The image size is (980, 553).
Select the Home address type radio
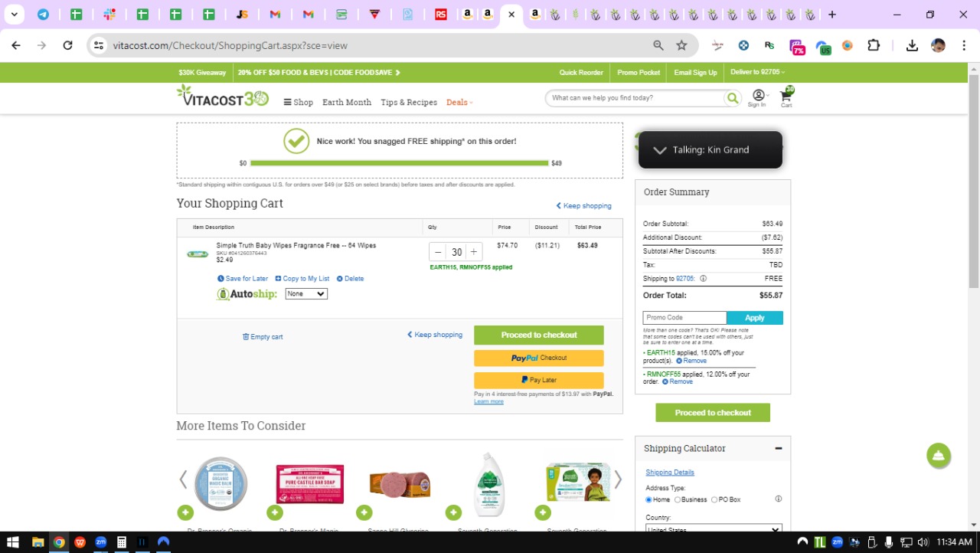pos(648,499)
